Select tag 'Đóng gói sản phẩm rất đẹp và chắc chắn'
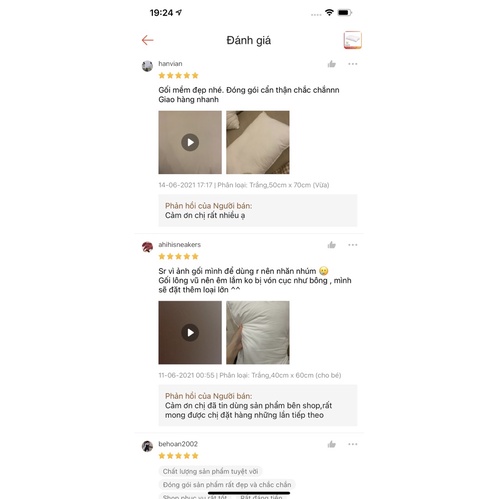Image resolution: width=499 pixels, height=499 pixels. (x=227, y=485)
